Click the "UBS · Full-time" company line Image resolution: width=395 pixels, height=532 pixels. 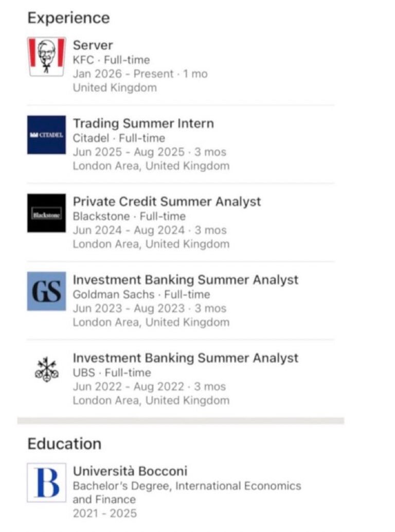pyautogui.click(x=112, y=373)
